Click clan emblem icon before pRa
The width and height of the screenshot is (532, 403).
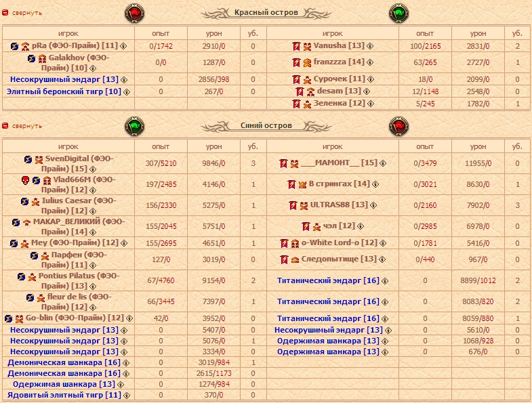click(x=14, y=46)
